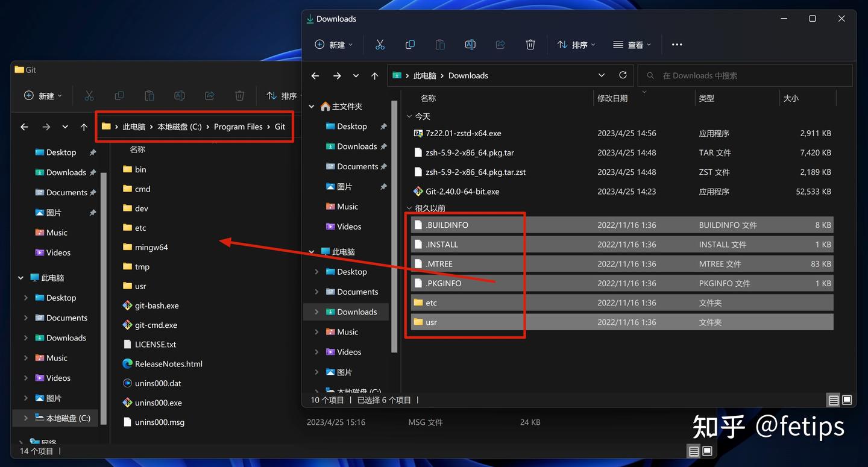
Task: Toggle large thumbnails view in the Downloads status bar
Action: coord(847,400)
